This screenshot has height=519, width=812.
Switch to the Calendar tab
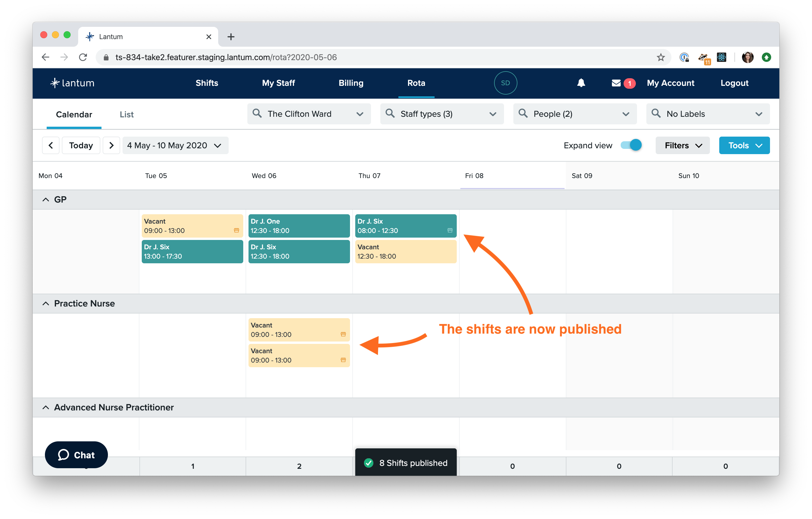click(74, 114)
